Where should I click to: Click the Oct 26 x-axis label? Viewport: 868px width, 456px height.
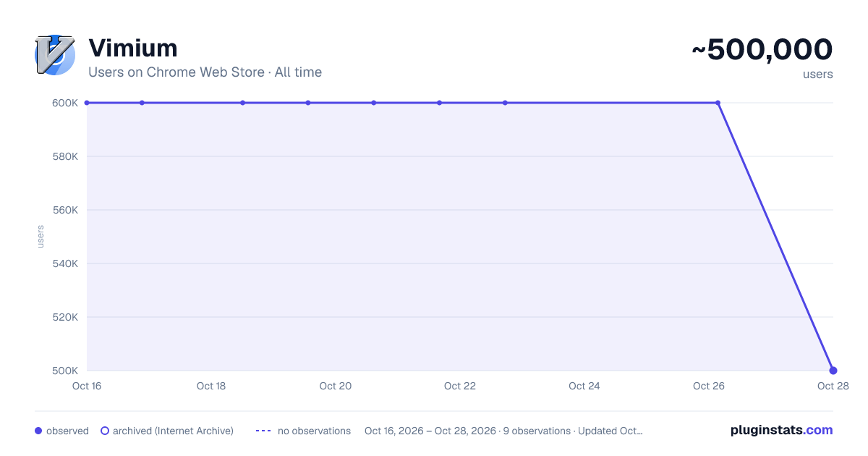pos(709,386)
